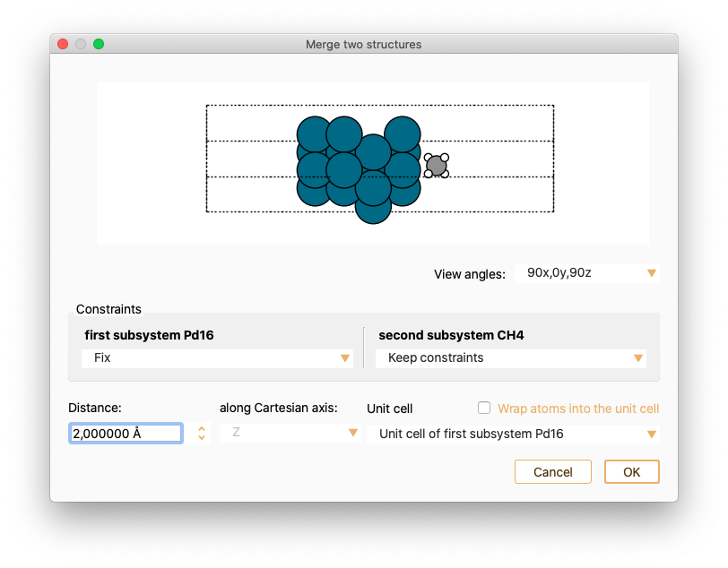
Task: Open the second subsystem CH4 constraints dropdown
Action: pos(511,358)
